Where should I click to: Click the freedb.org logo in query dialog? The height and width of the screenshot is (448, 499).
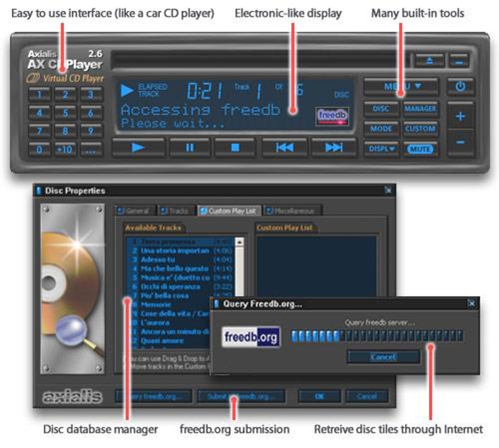click(251, 336)
